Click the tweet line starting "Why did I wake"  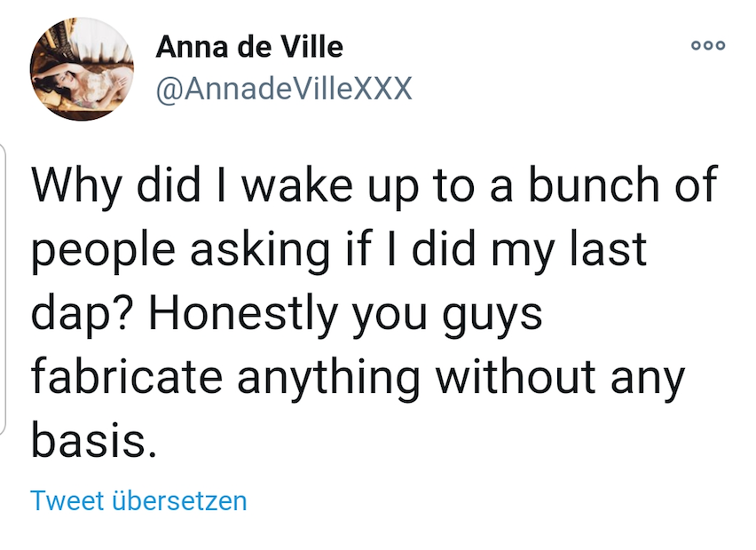[x=373, y=188]
